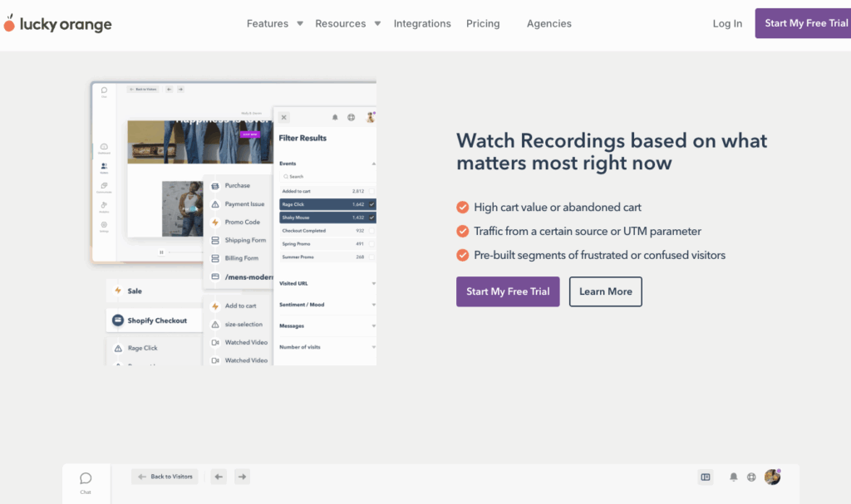The image size is (851, 504).
Task: Close the Filter Results panel
Action: (x=283, y=118)
